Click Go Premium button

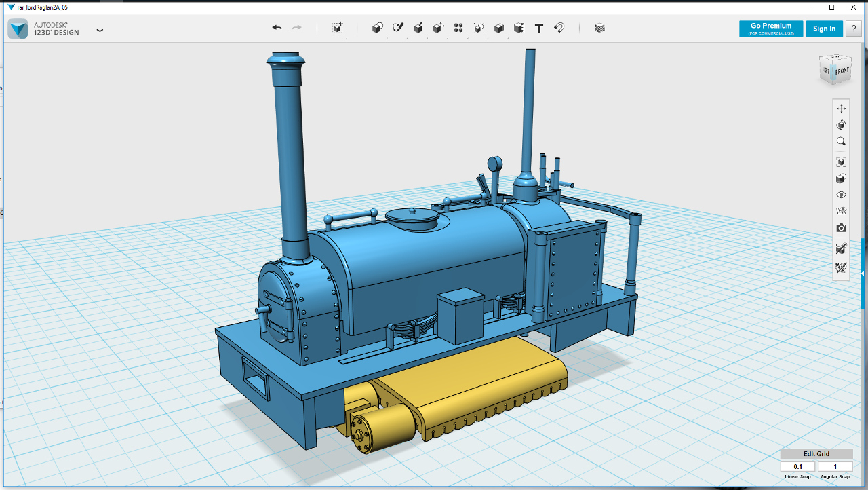(771, 29)
